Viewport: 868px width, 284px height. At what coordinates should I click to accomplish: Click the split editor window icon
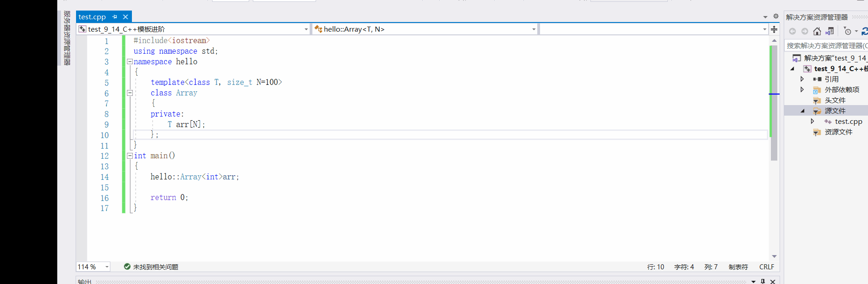tap(774, 29)
